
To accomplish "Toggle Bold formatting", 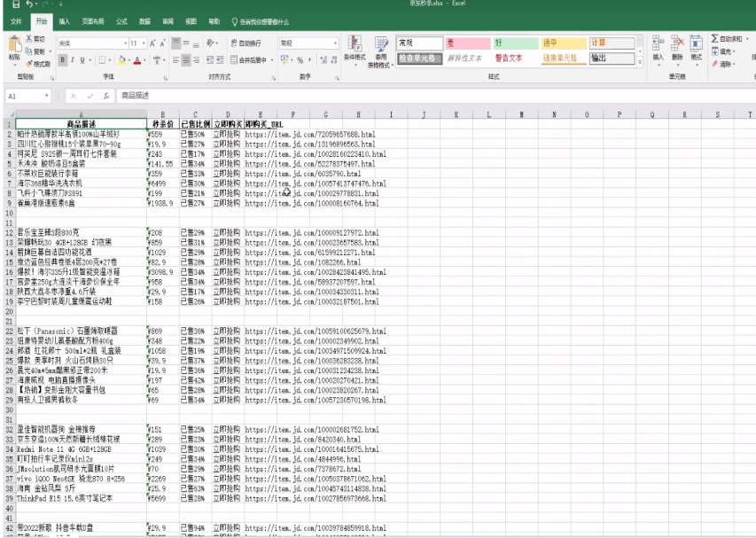I will click(63, 60).
